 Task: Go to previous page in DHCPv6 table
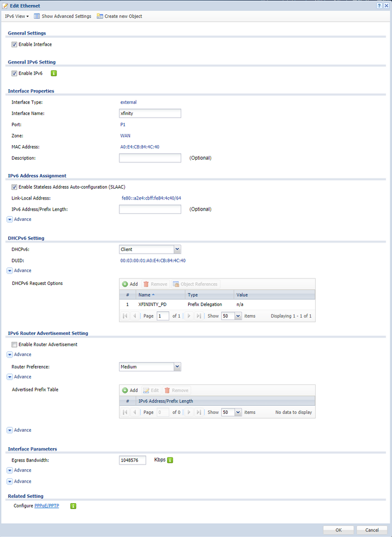pyautogui.click(x=134, y=316)
